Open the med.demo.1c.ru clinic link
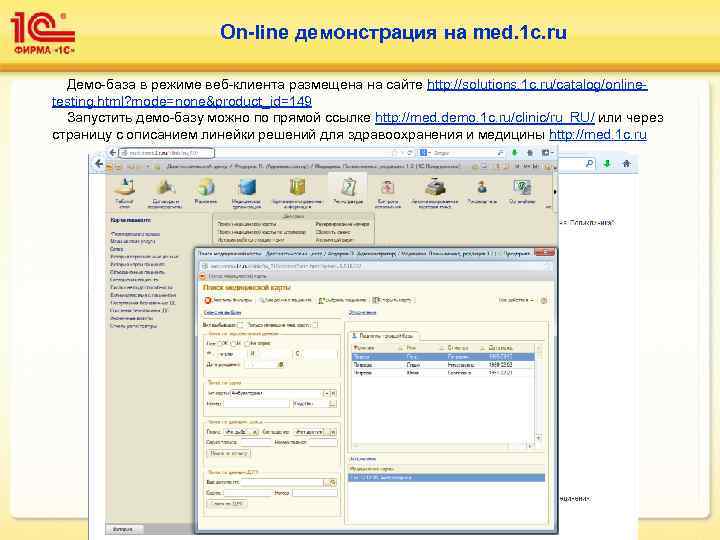This screenshot has height=540, width=720. (x=484, y=118)
